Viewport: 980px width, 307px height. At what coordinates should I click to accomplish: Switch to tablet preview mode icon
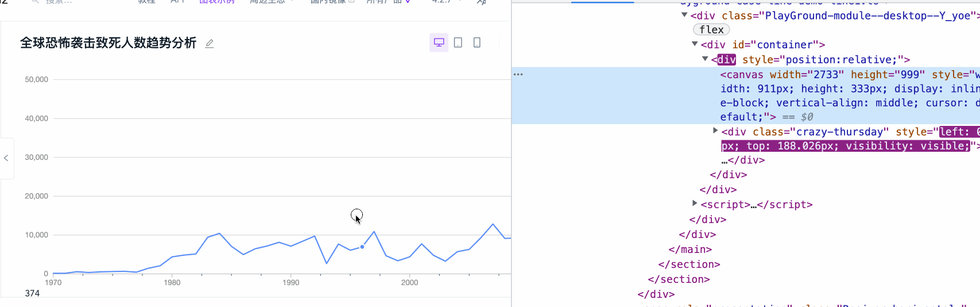click(458, 43)
